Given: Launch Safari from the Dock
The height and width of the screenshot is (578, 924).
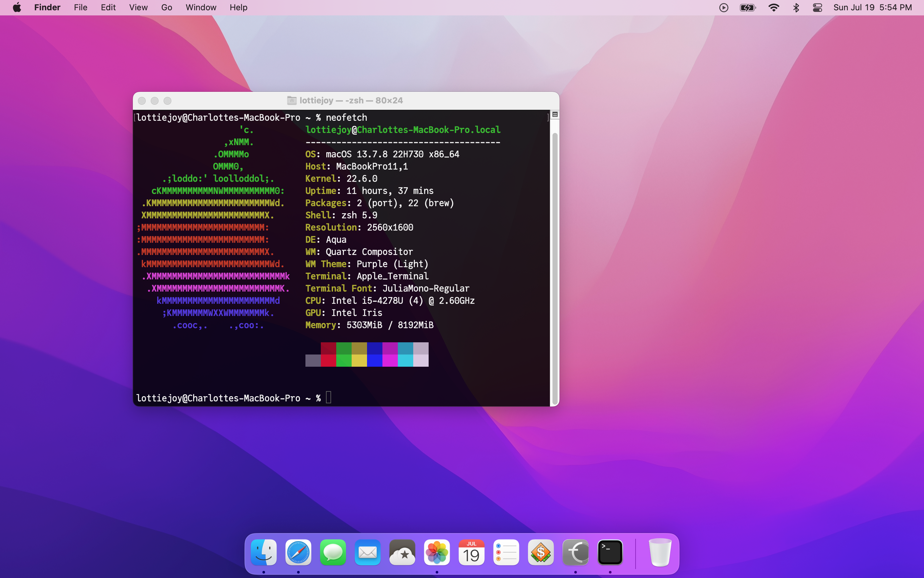Looking at the screenshot, I should pos(298,552).
